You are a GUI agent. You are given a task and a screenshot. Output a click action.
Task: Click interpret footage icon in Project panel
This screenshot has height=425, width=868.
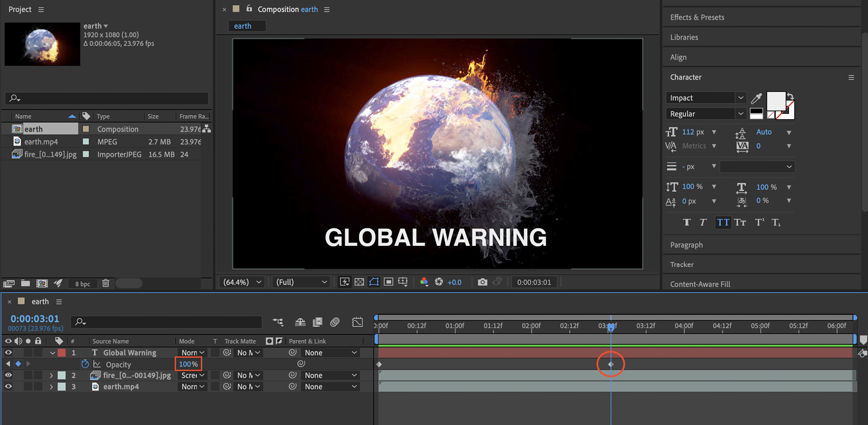pos(9,283)
